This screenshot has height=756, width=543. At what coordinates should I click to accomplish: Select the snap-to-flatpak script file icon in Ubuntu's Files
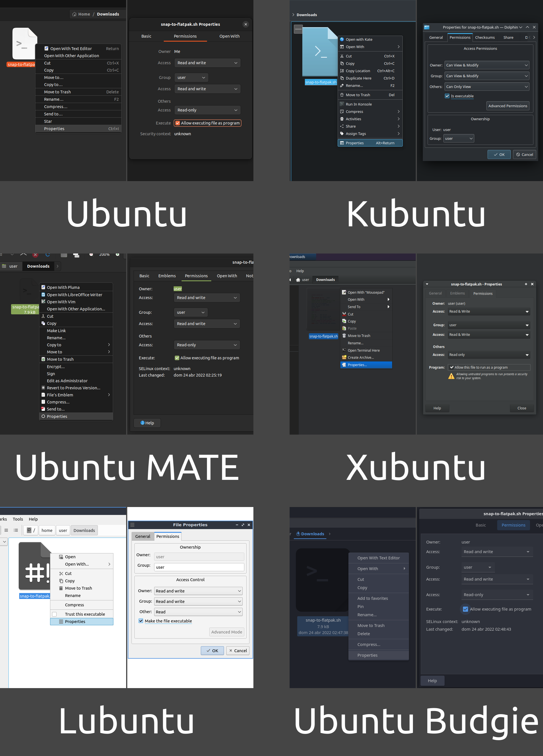point(24,44)
